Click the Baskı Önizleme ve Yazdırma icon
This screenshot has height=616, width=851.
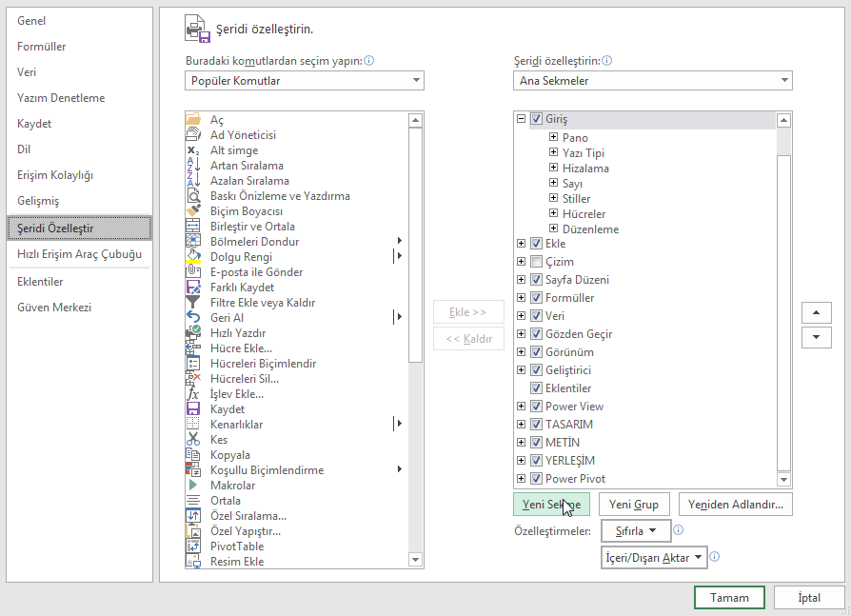click(193, 195)
